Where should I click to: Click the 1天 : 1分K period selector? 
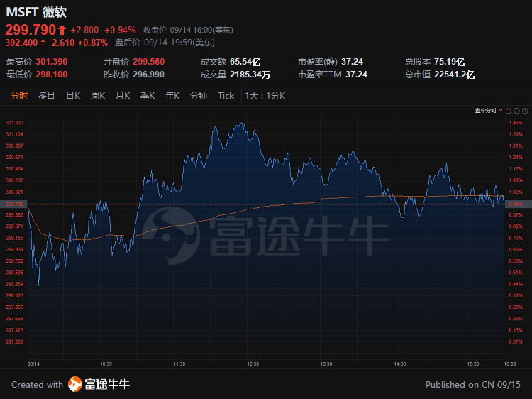coord(265,96)
